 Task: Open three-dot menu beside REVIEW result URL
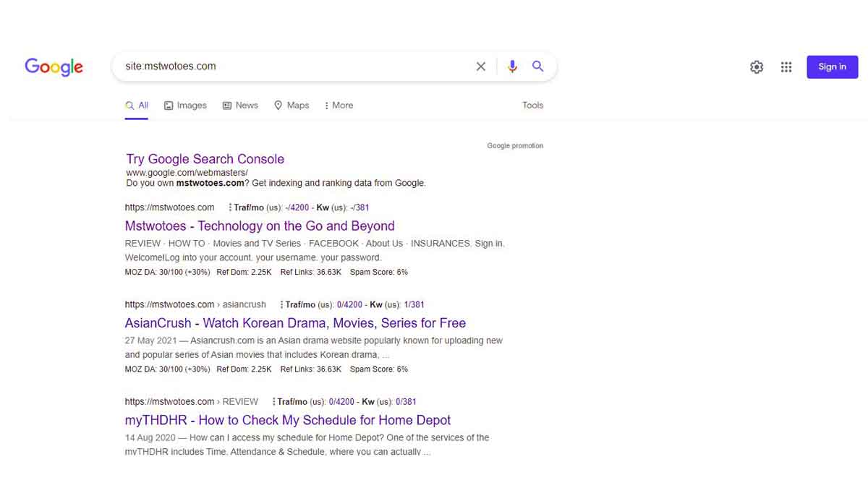pos(273,401)
